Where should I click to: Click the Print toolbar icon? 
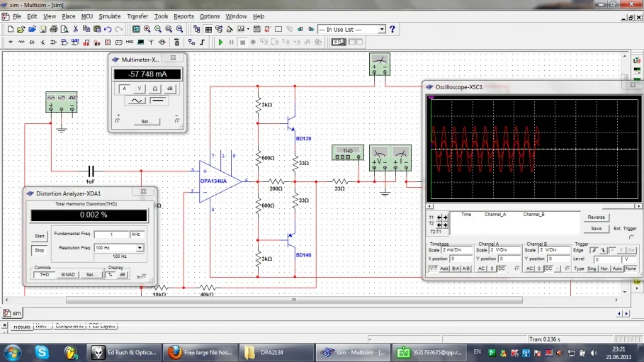coord(54,30)
